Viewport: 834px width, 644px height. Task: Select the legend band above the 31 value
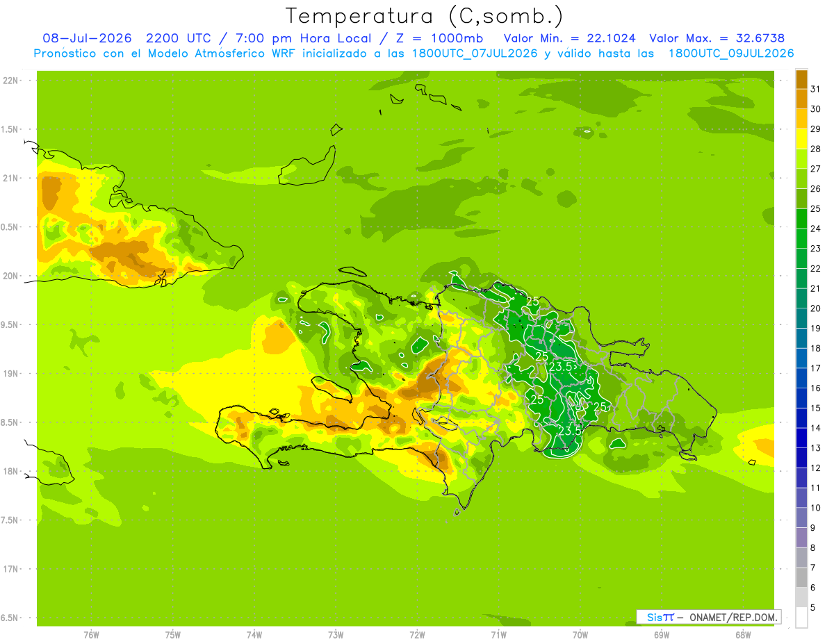[x=801, y=79]
